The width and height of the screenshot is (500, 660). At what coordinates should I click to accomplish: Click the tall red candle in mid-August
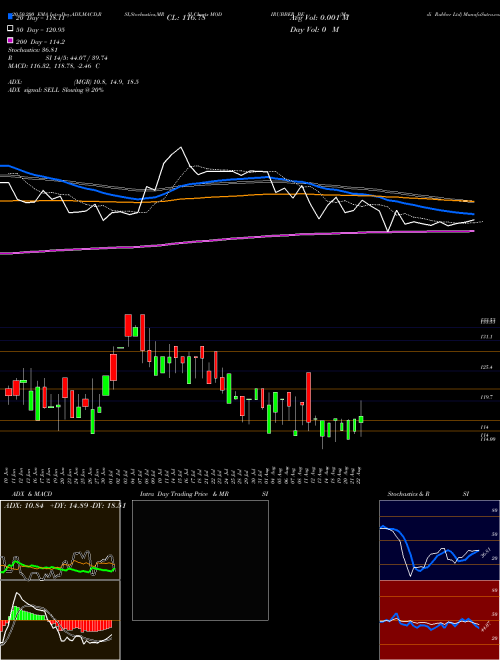309,397
